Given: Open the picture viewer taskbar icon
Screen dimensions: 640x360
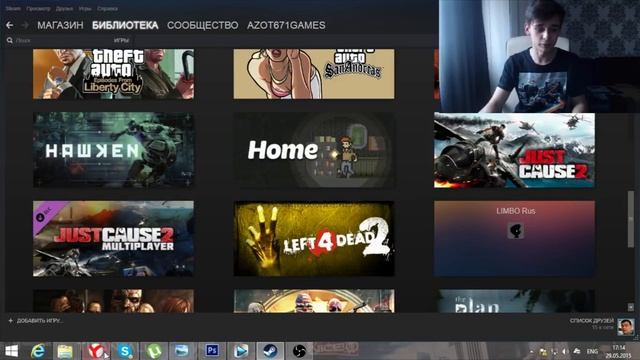Looking at the screenshot, I should 182,351.
